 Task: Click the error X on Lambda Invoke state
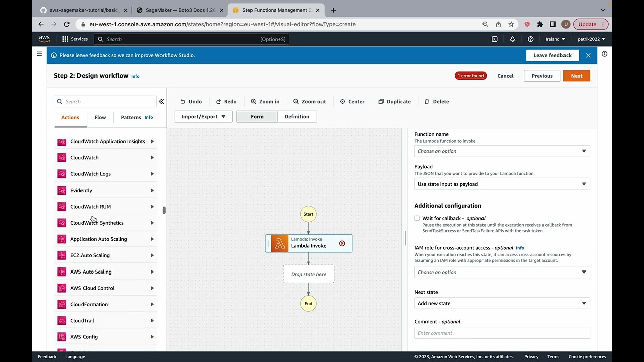click(x=342, y=243)
